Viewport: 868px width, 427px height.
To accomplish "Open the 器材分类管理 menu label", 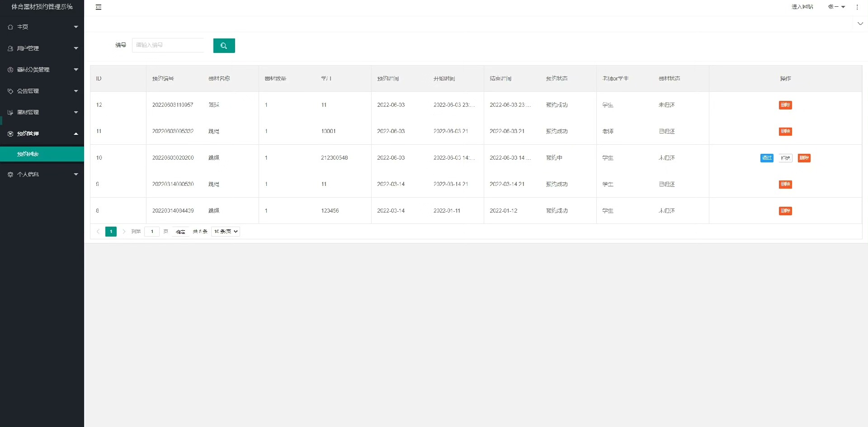I will click(33, 70).
